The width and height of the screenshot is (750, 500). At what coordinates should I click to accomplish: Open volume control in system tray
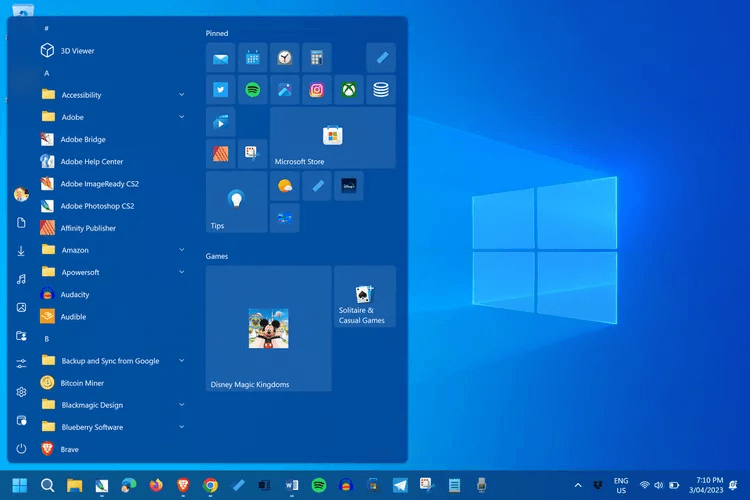click(659, 485)
